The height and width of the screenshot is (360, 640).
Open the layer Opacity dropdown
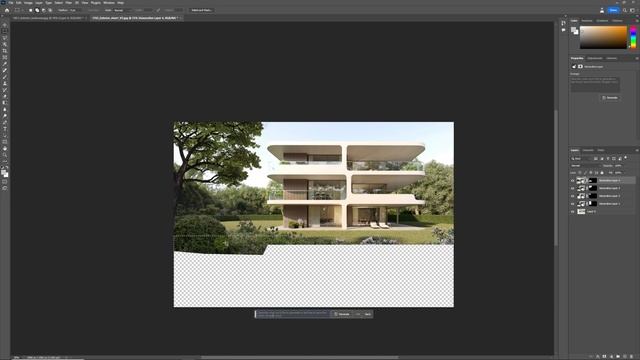(619, 166)
